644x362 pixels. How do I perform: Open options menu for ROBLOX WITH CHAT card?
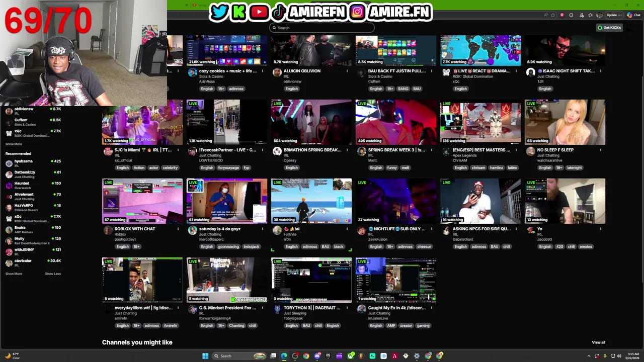pos(178,229)
